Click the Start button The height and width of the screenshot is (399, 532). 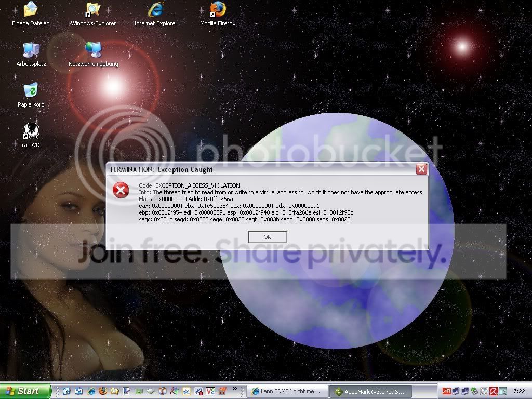pos(25,391)
